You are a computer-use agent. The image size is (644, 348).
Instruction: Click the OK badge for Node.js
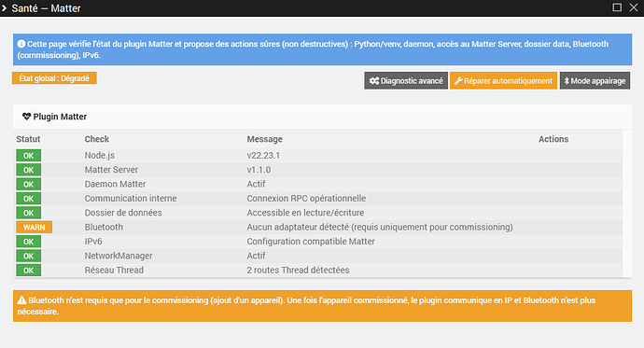tap(28, 156)
